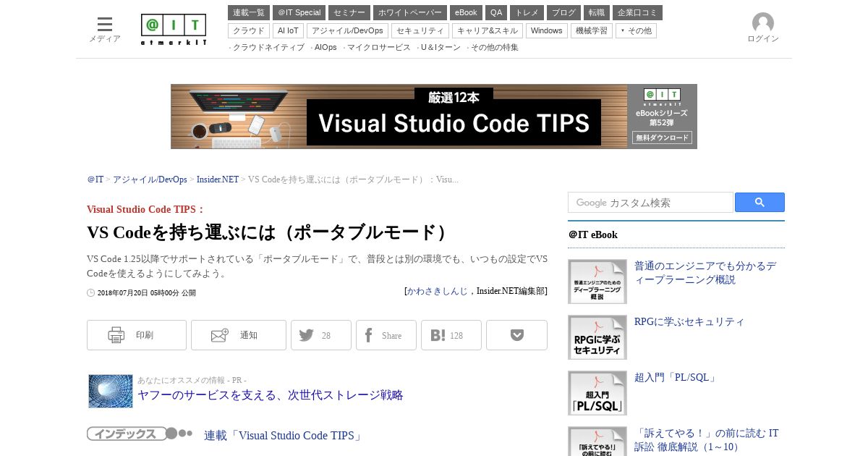Open ヤフーのサービスを支える、次世代ストレージ戦略 link
Viewport: 868px width, 456px height.
(271, 395)
